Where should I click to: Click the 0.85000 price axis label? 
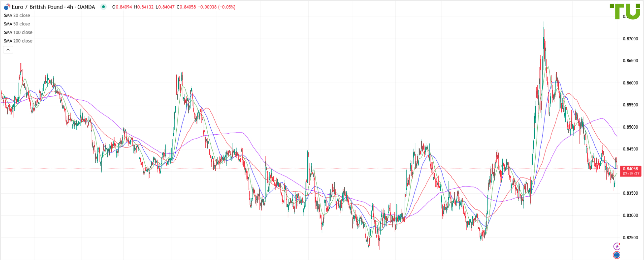point(630,127)
